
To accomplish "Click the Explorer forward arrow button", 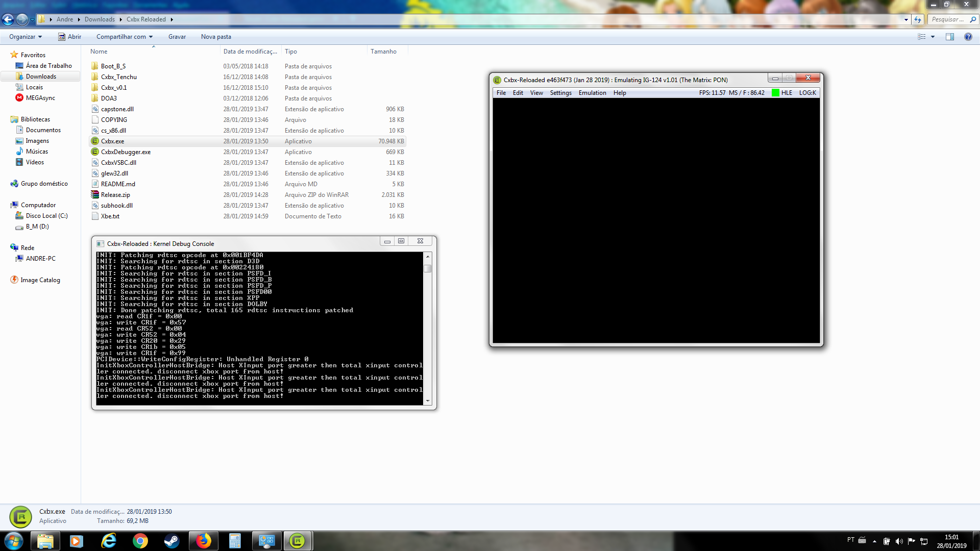I will point(22,19).
